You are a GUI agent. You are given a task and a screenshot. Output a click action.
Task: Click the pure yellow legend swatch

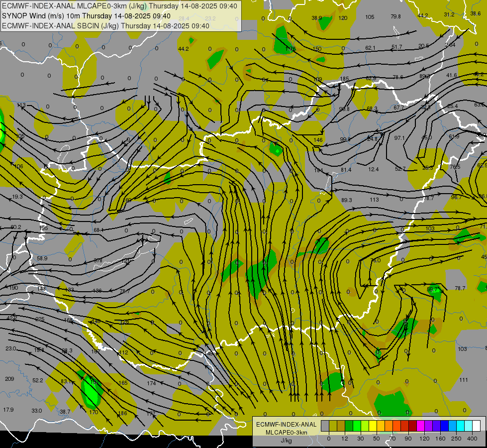pyautogui.click(x=373, y=426)
